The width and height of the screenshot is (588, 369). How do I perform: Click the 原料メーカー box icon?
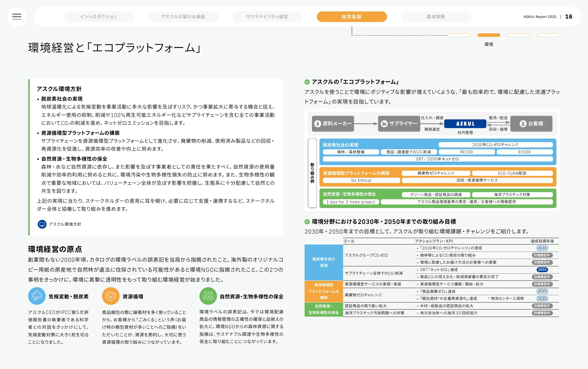click(x=318, y=124)
